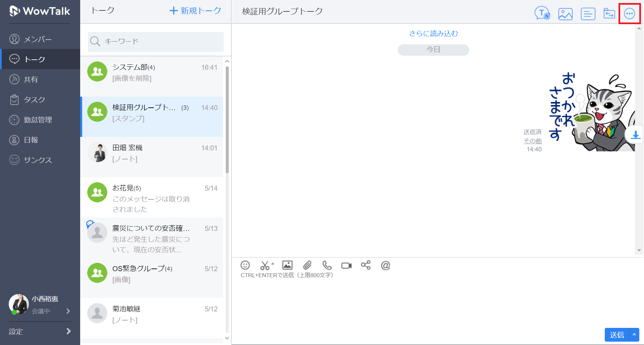The image size is (644, 345).
Task: Download the sticker with the arrow button
Action: pos(635,135)
